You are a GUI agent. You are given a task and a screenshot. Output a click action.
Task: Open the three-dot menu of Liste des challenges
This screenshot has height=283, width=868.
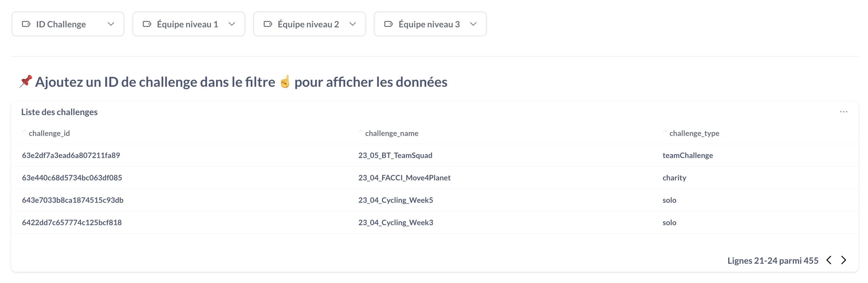(x=843, y=112)
